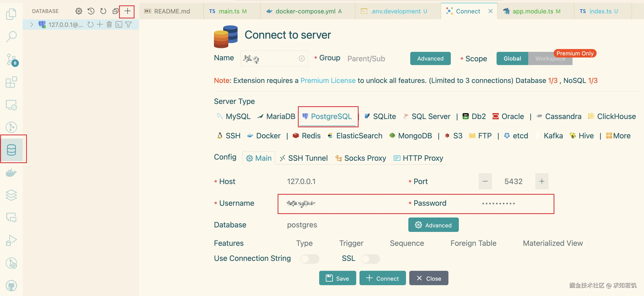The image size is (644, 296).
Task: Click the Connect button
Action: click(382, 278)
